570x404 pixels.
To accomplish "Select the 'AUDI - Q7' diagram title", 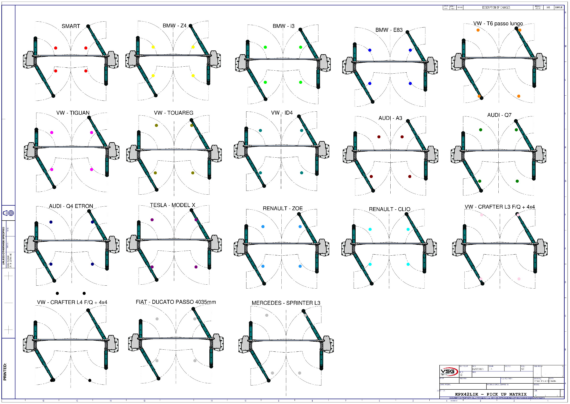I will click(499, 115).
